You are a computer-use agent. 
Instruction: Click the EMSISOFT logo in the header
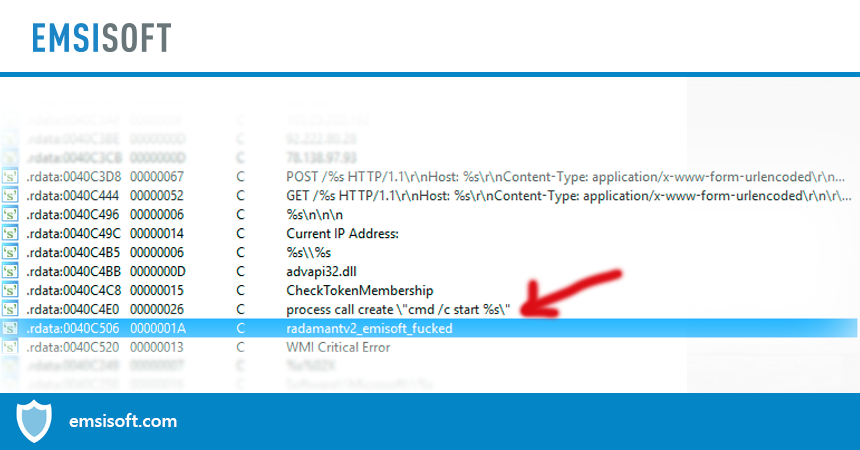[101, 38]
